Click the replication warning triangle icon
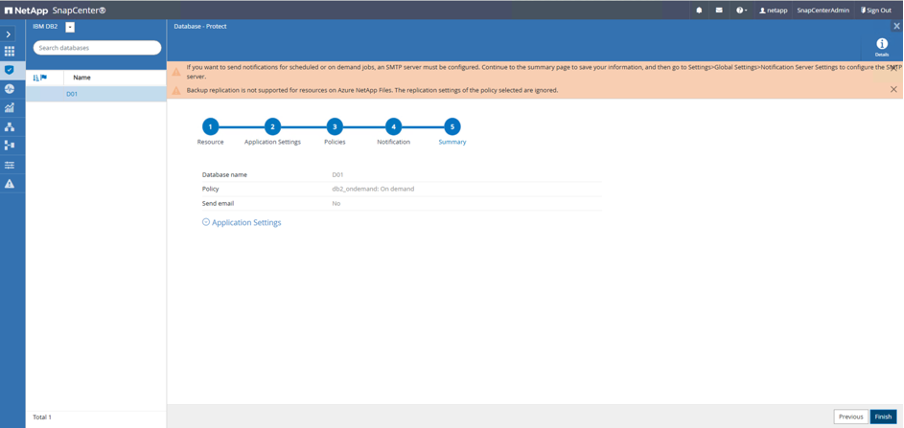The height and width of the screenshot is (428, 904). click(x=176, y=91)
